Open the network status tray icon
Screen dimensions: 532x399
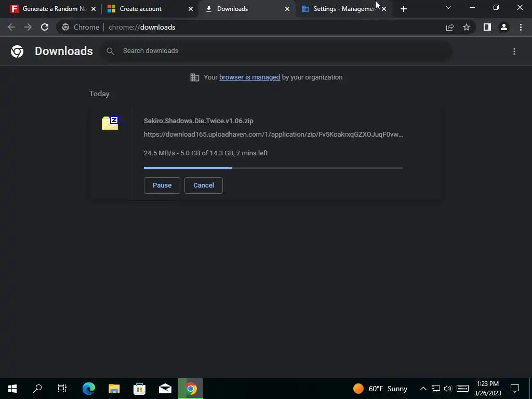[436, 389]
